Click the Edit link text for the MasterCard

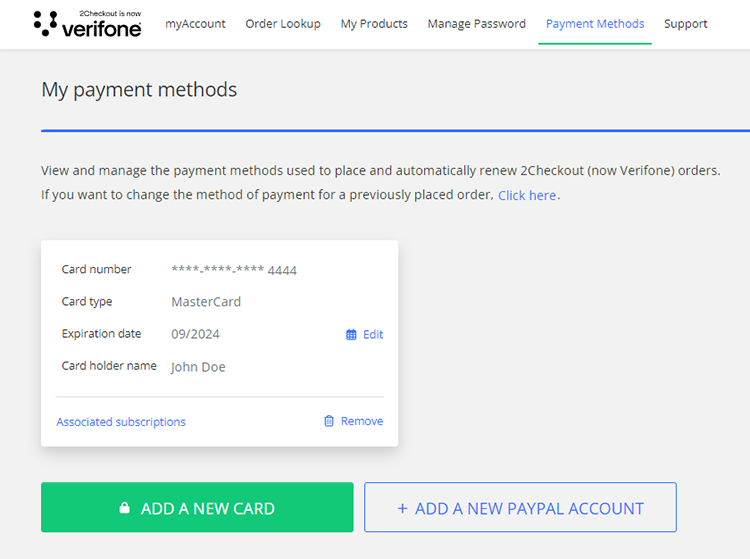point(373,335)
